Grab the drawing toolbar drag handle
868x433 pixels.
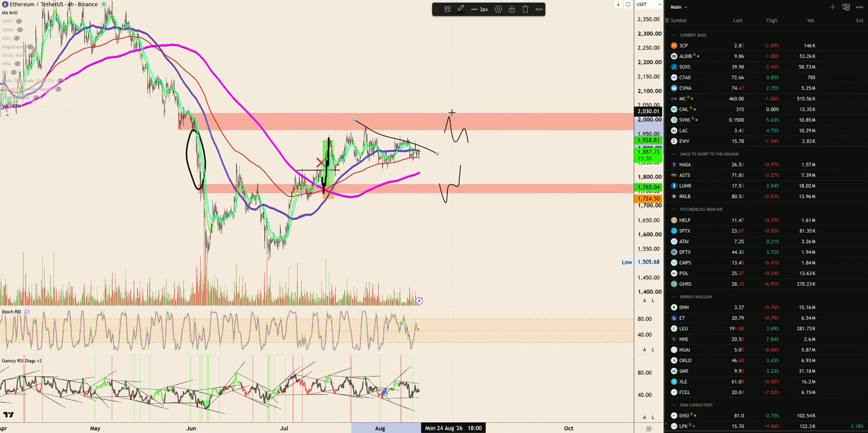coord(436,9)
